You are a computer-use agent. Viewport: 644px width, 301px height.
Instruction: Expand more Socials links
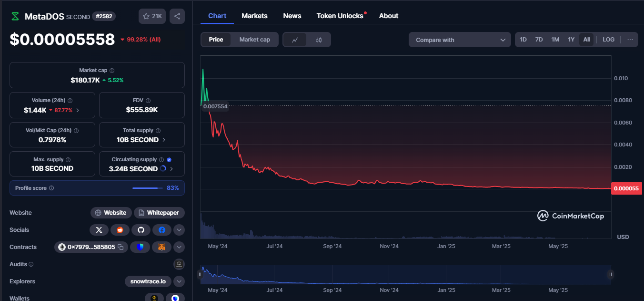click(179, 230)
